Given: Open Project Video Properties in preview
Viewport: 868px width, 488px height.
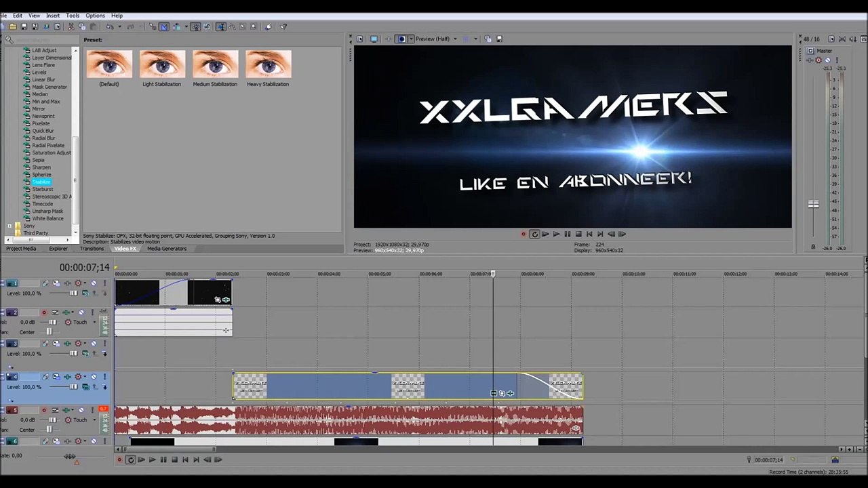Looking at the screenshot, I should tap(359, 39).
